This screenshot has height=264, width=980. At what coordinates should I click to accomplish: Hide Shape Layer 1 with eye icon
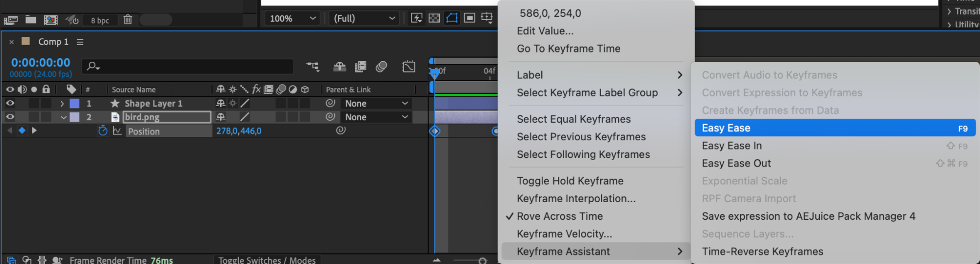pyautogui.click(x=10, y=104)
